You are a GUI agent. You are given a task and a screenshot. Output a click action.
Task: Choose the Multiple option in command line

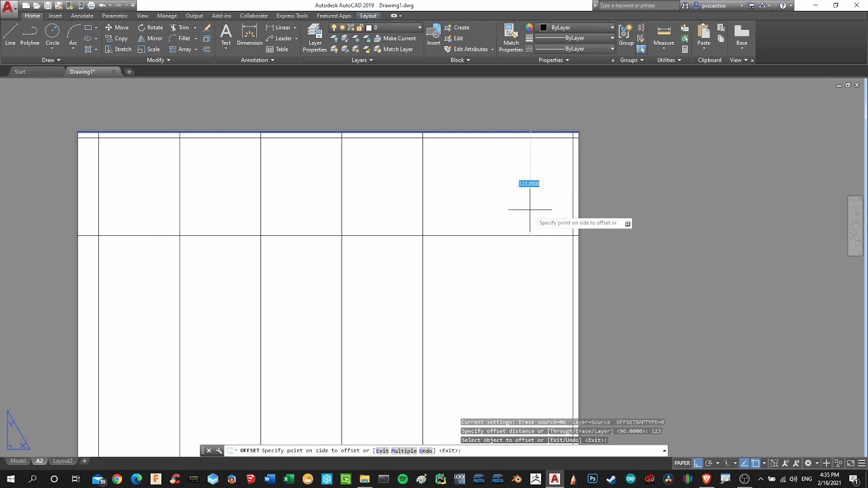click(x=403, y=451)
